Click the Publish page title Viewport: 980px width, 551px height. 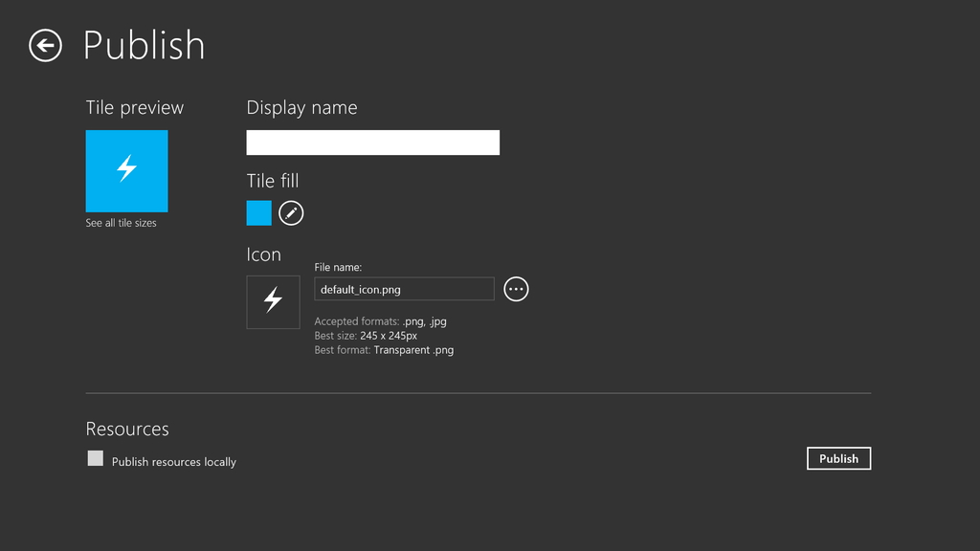coord(144,45)
